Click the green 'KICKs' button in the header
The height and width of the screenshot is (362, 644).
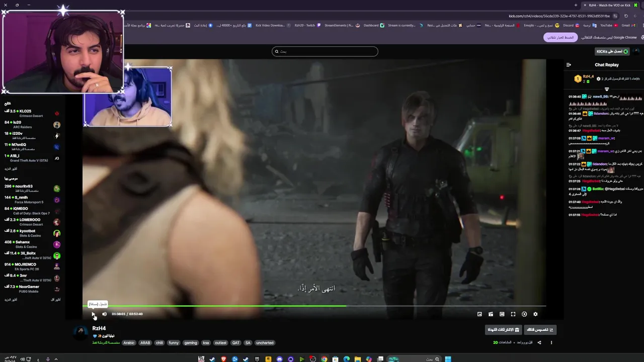coord(612,51)
